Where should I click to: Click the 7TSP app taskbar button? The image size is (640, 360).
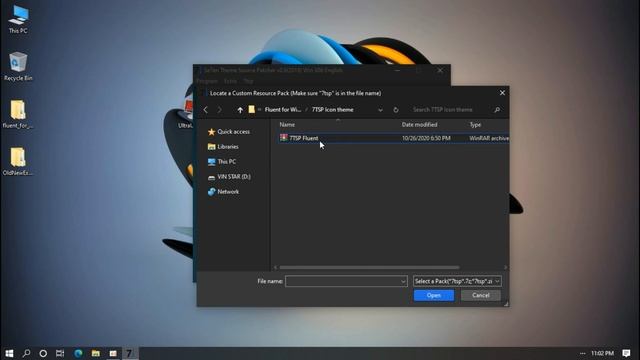(x=129, y=353)
